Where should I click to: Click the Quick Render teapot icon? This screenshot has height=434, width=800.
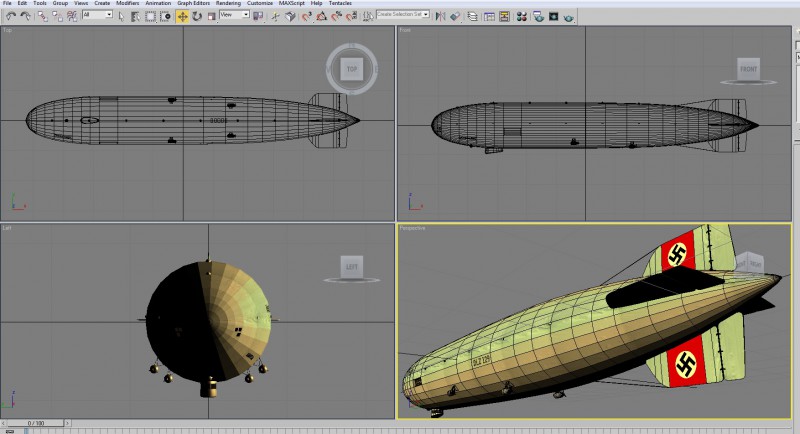pos(568,17)
